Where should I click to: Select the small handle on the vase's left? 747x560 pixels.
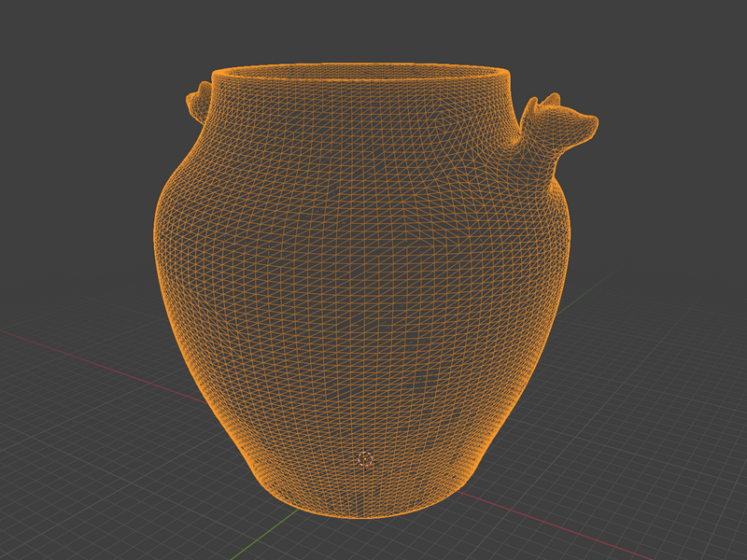199,103
